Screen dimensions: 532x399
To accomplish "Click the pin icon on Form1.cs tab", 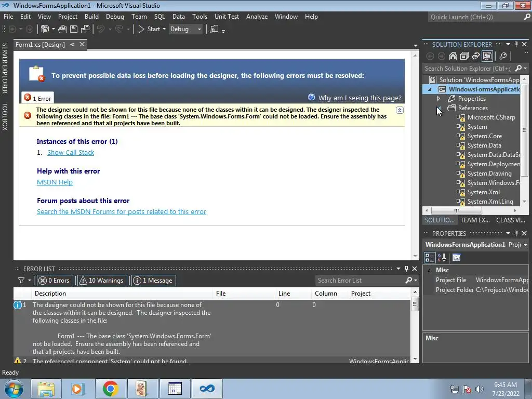I will point(72,45).
